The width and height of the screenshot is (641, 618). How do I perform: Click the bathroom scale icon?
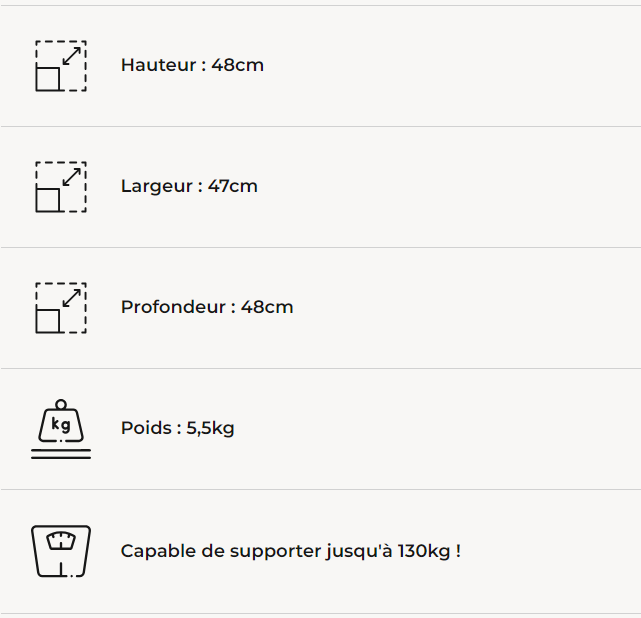[61, 551]
